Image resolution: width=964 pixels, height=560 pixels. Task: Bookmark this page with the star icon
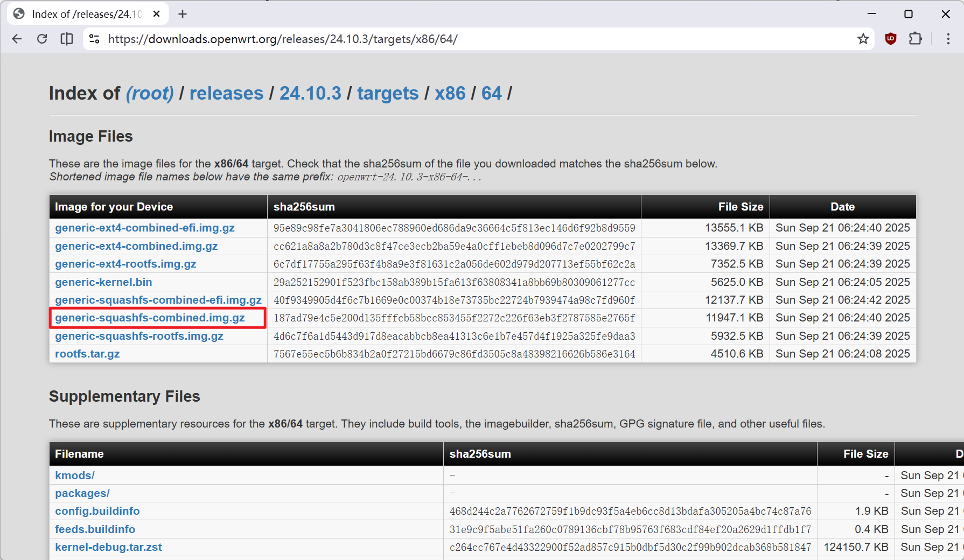[864, 39]
